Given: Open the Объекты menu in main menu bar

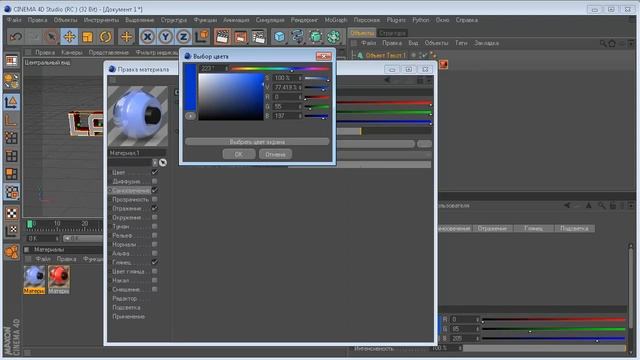Looking at the screenshot, I should click(65, 20).
